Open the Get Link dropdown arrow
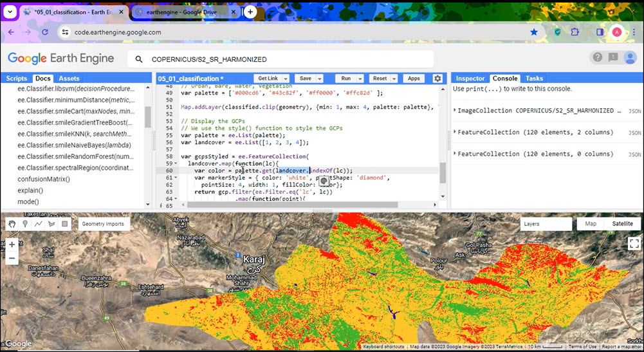644x352 pixels. (286, 79)
